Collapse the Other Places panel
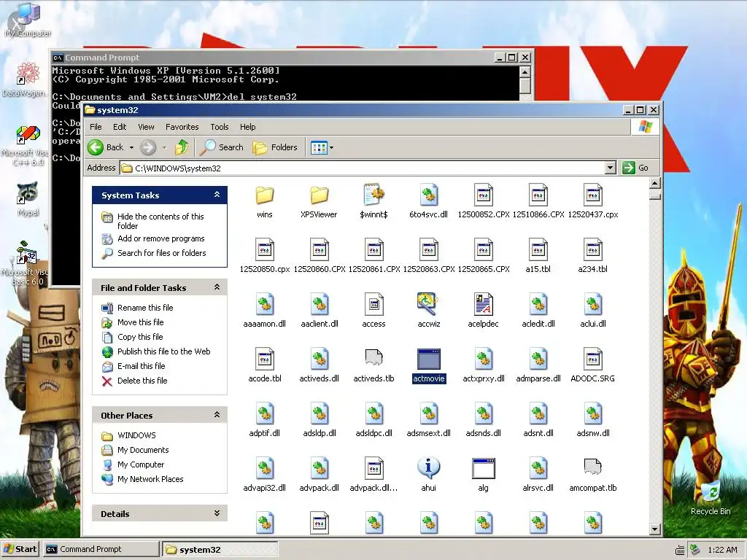Viewport: 747px width, 560px height. point(217,415)
